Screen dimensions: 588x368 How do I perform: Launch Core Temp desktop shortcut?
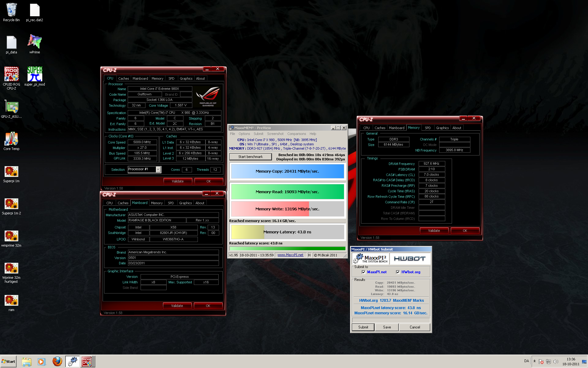[x=11, y=141]
